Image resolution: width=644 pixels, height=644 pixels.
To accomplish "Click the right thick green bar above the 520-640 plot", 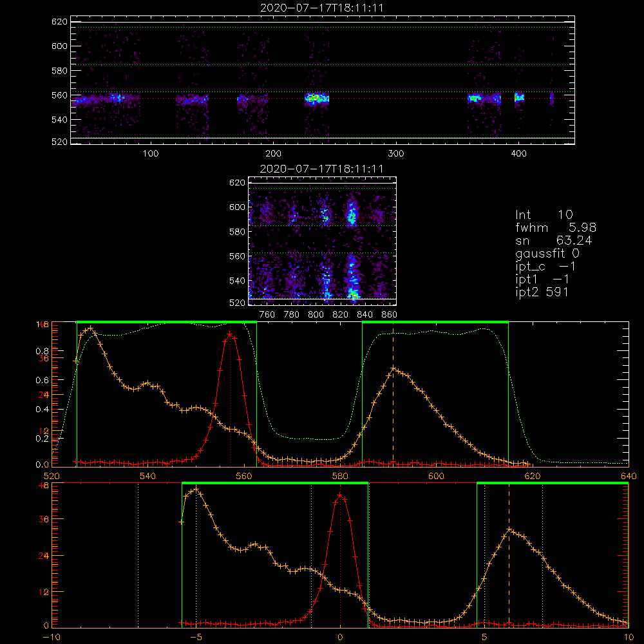I will pyautogui.click(x=435, y=322).
